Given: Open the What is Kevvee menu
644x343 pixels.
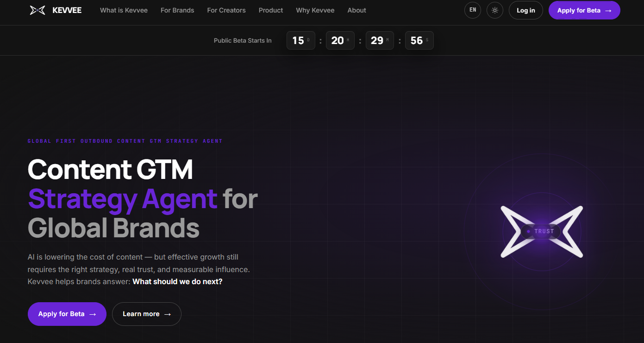Looking at the screenshot, I should click(124, 10).
